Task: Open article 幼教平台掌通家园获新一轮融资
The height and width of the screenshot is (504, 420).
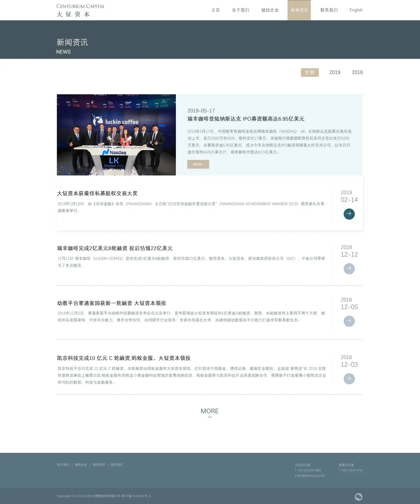Action: pos(112,303)
